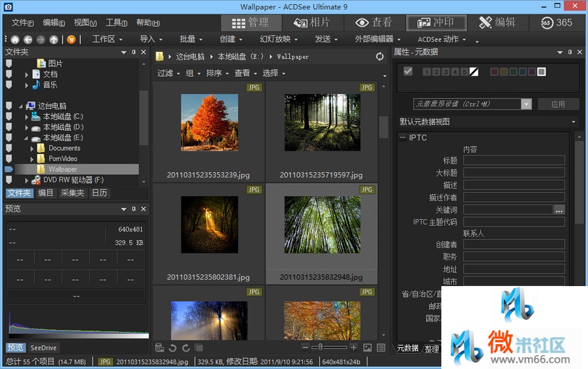Navigate forward with the right arrow

(41, 39)
